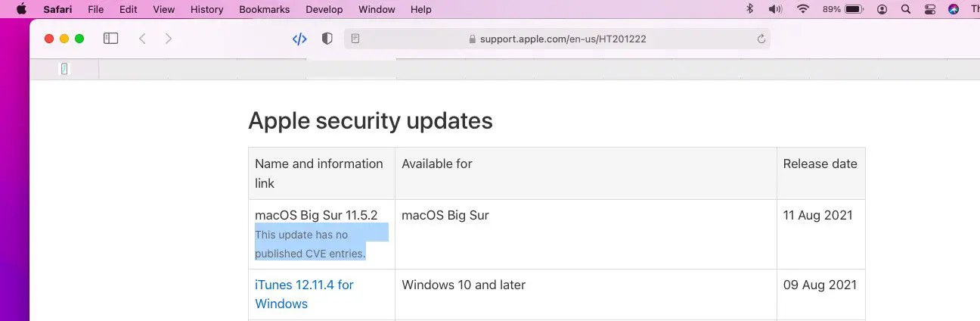The image size is (980, 321).
Task: Open the Bookmarks menu
Action: point(264,9)
